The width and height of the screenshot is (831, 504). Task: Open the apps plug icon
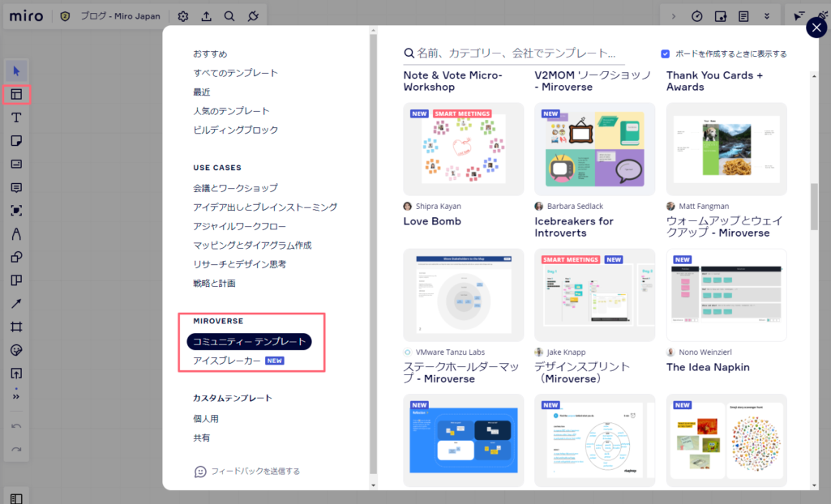tap(253, 16)
